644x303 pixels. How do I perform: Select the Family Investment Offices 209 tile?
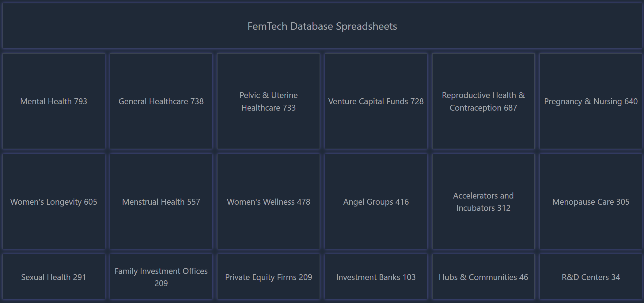tap(161, 277)
